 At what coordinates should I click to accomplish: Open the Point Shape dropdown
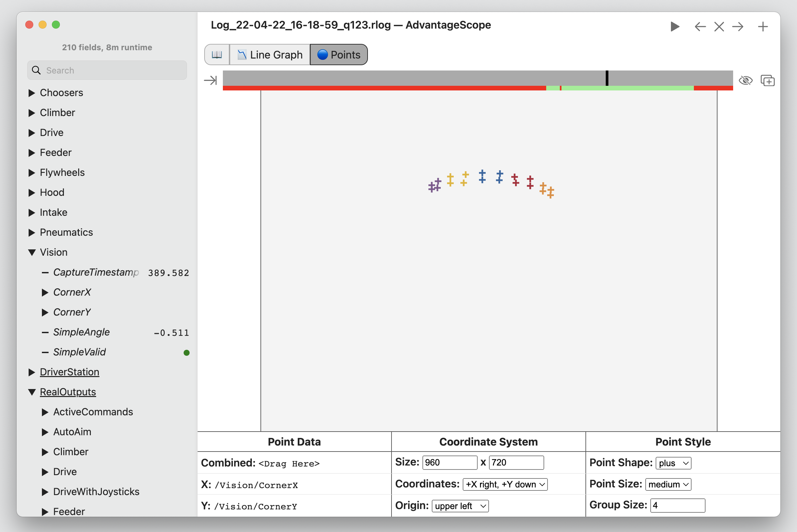click(x=674, y=463)
